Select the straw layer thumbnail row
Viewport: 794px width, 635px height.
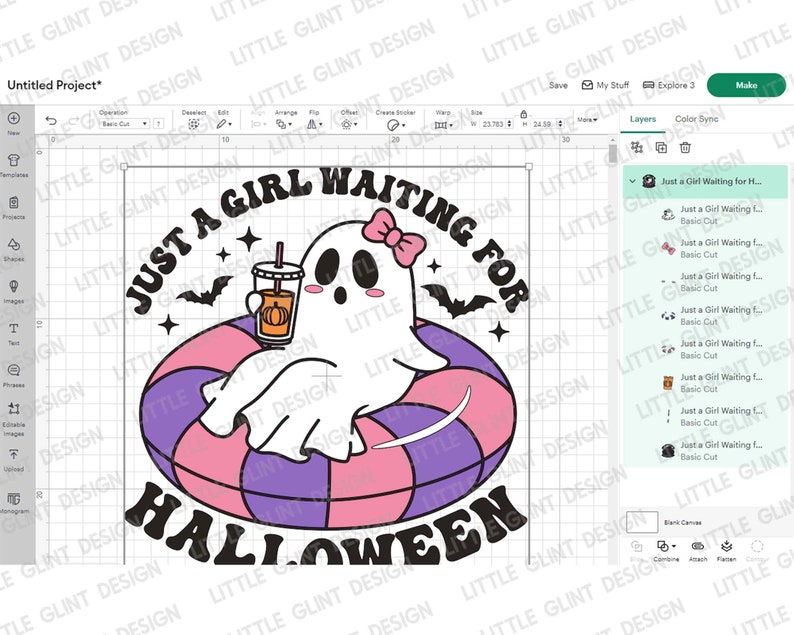(x=705, y=416)
